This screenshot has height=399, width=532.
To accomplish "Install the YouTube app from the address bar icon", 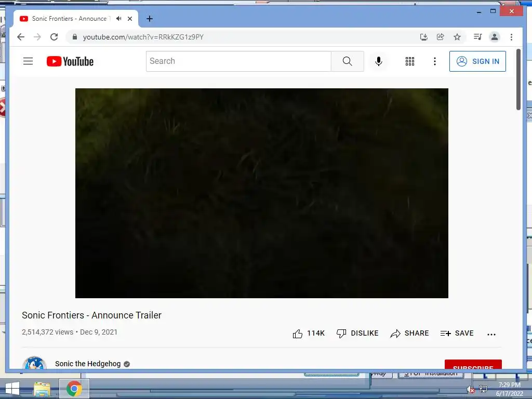I will click(424, 37).
